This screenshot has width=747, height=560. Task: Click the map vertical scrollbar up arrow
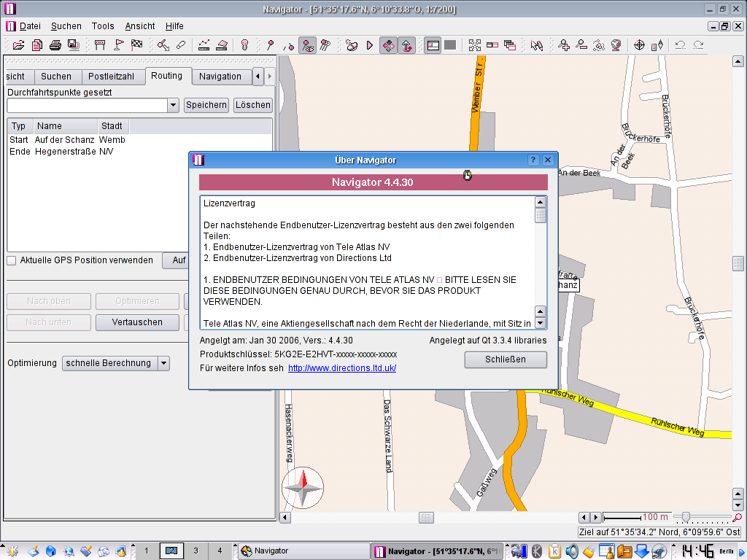coord(738,61)
